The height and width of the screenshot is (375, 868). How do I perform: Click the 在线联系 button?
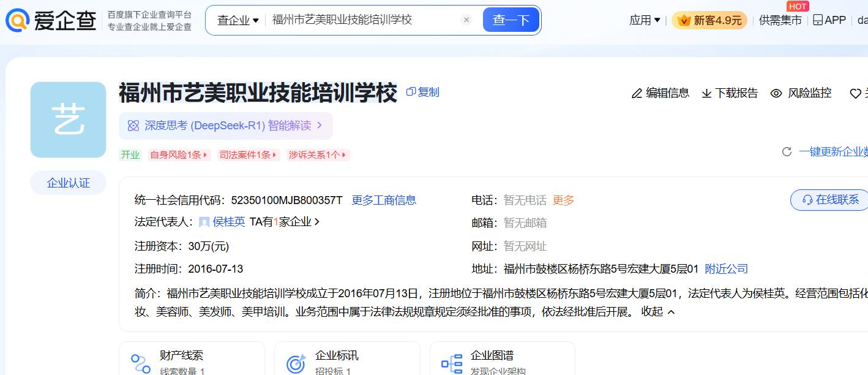pos(831,200)
